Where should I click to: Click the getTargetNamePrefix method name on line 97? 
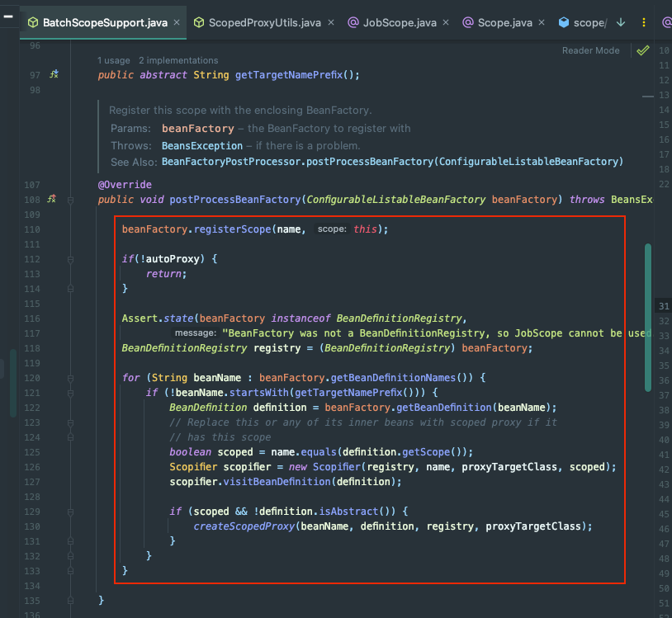(289, 75)
